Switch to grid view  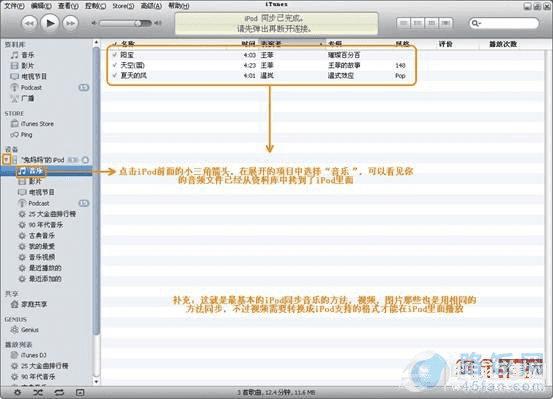(431, 23)
